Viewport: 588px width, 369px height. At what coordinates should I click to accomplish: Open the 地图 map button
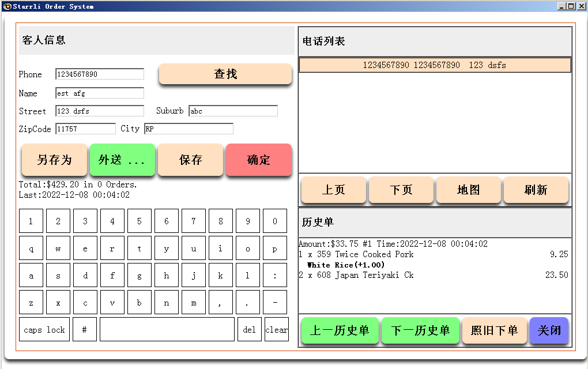point(468,190)
